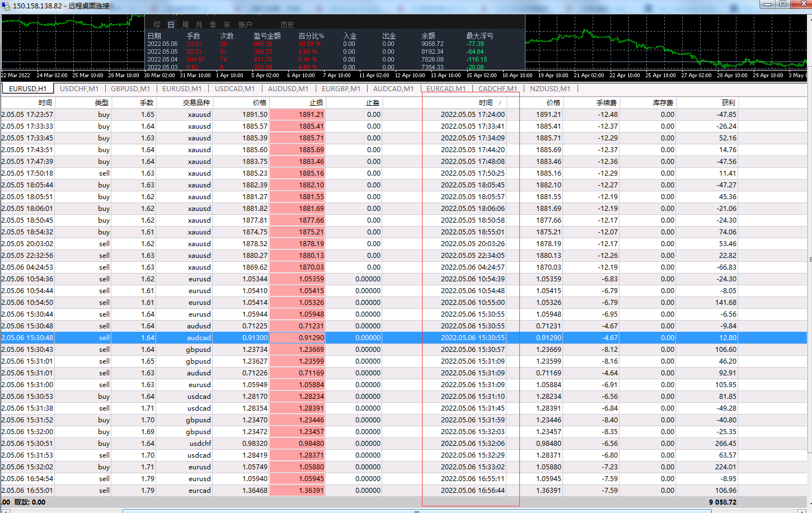This screenshot has width=812, height=513.
Task: Sort by the 类型 (type) column header
Action: [102, 102]
